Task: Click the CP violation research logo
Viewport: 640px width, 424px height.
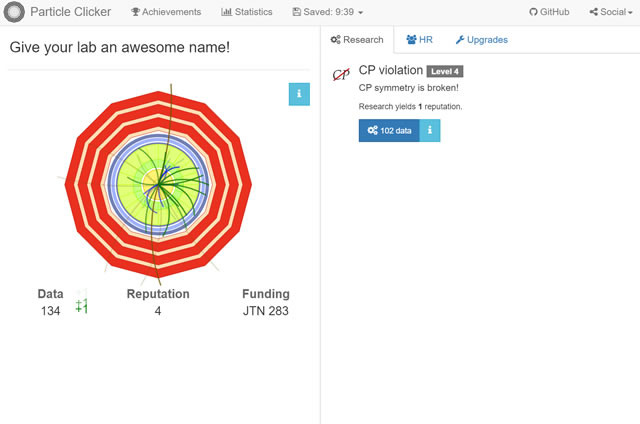Action: click(x=341, y=74)
